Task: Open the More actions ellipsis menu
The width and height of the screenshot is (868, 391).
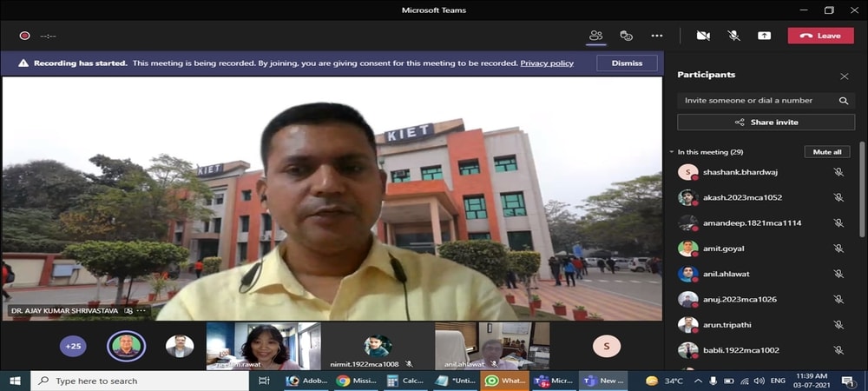Action: pyautogui.click(x=657, y=36)
